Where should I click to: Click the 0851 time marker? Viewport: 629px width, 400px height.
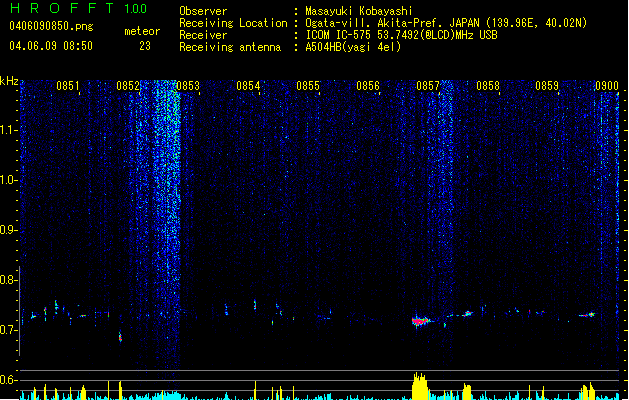click(67, 86)
